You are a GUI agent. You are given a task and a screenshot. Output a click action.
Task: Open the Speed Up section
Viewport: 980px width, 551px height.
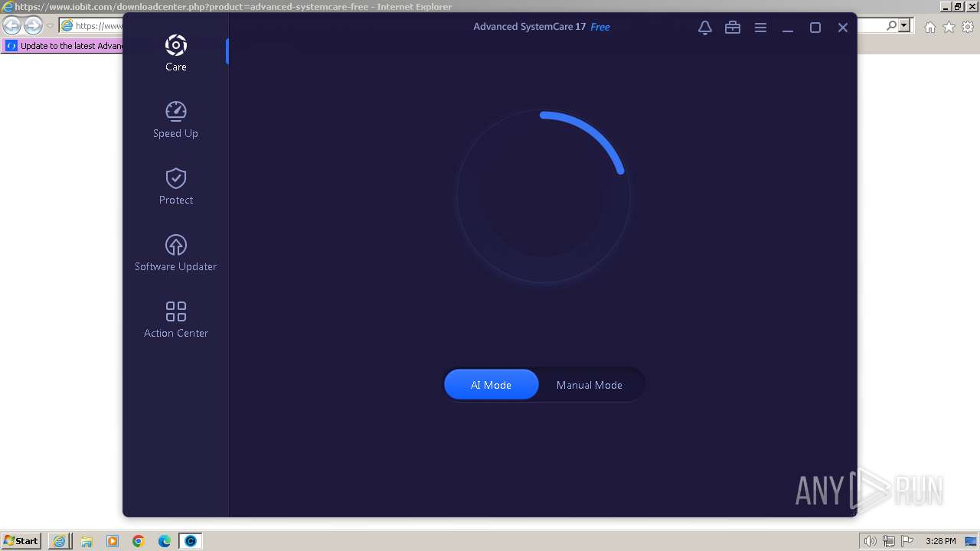[x=175, y=119]
